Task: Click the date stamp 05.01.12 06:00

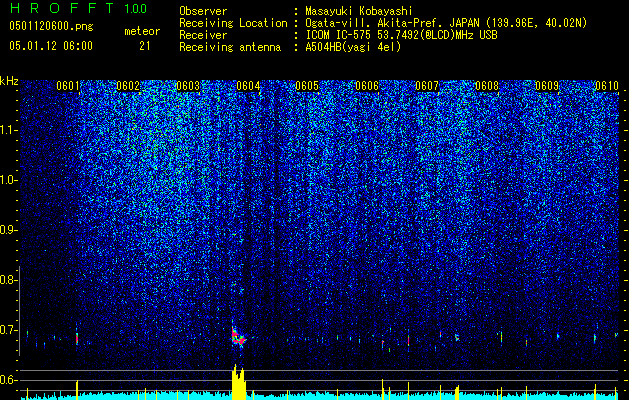Action: click(x=51, y=46)
